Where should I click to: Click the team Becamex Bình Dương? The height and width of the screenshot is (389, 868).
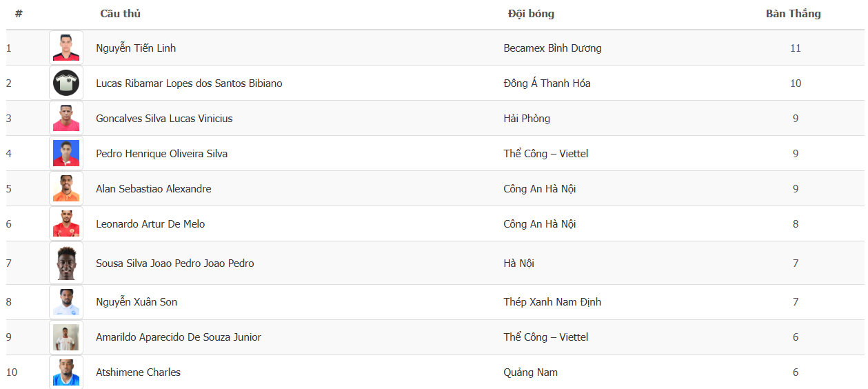point(552,48)
